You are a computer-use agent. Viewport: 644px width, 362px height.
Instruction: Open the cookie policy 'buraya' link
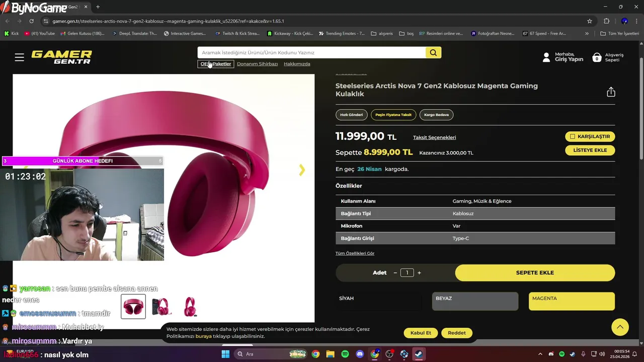(x=203, y=336)
